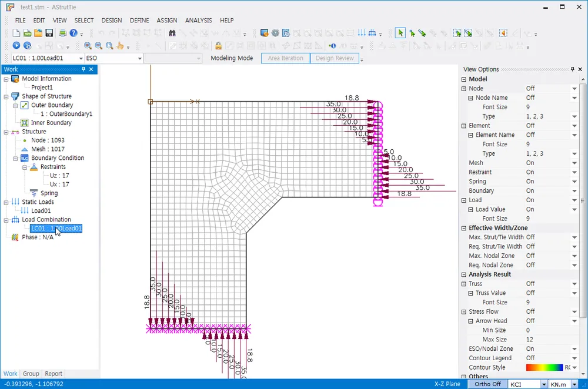Open the DESIGN menu
This screenshot has width=588, height=389.
[111, 20]
